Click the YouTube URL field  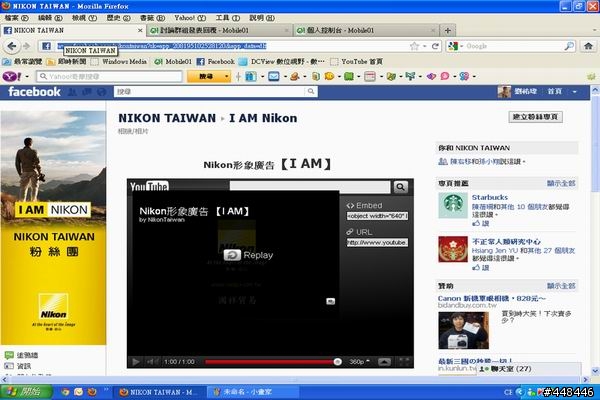click(x=377, y=243)
